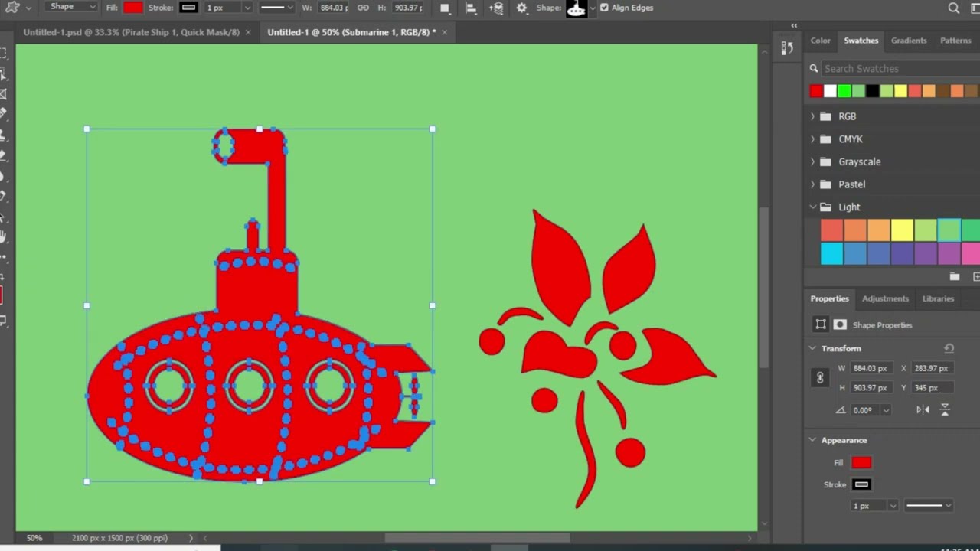Open the rotation angle dropdown
The image size is (980, 551).
[886, 410]
